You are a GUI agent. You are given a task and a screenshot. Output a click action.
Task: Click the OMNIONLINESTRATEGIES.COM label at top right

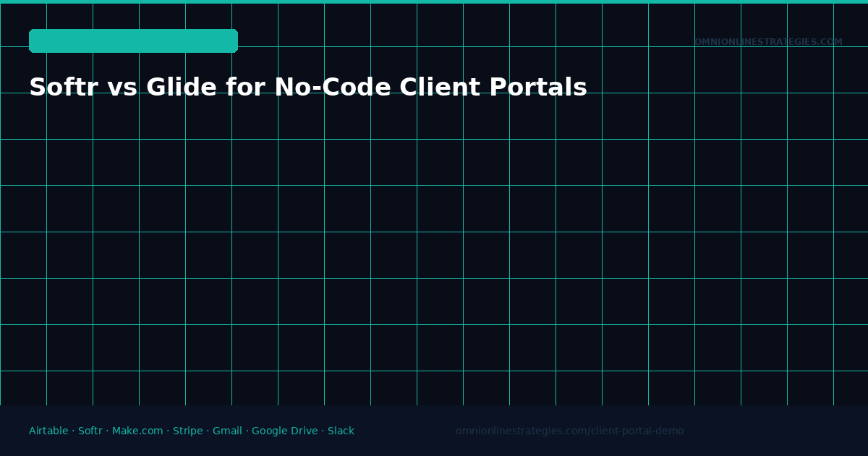click(x=768, y=42)
